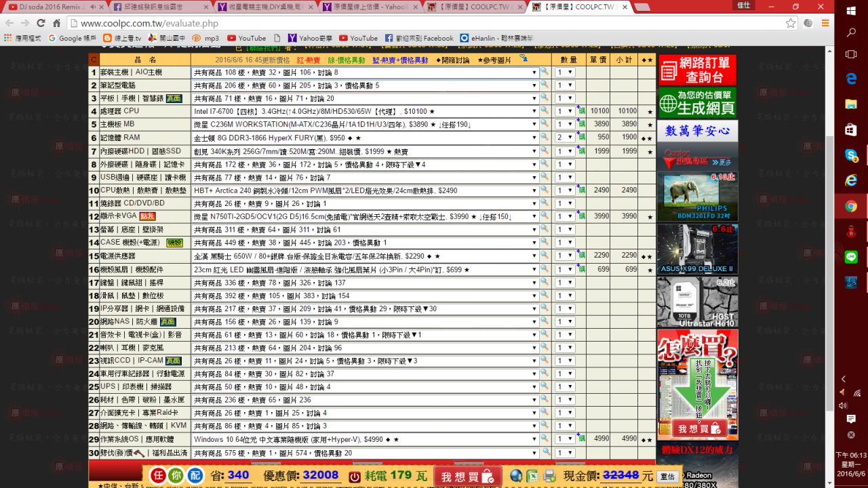Click the 我想買 button in the bottom bar
868x488 pixels.
click(x=469, y=476)
